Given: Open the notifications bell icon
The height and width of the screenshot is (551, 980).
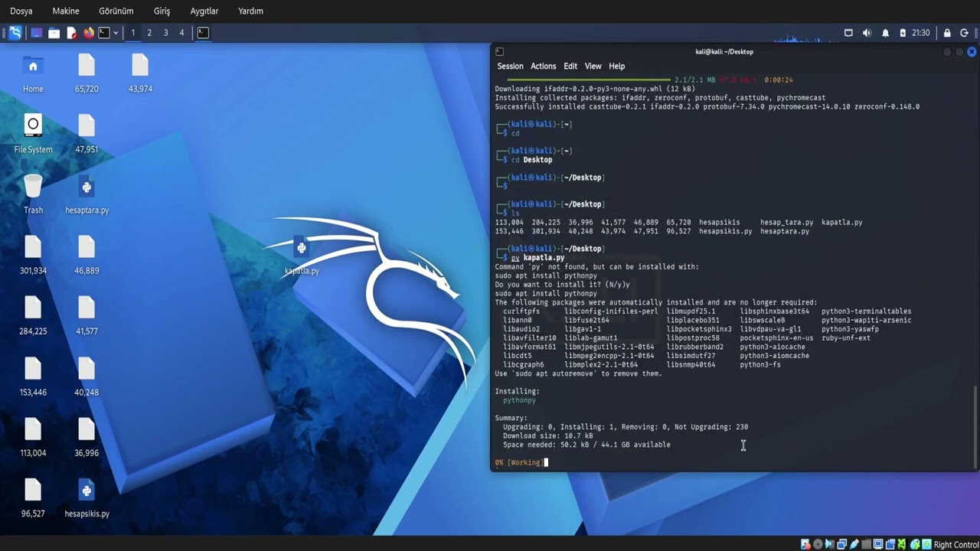Looking at the screenshot, I should [x=886, y=33].
